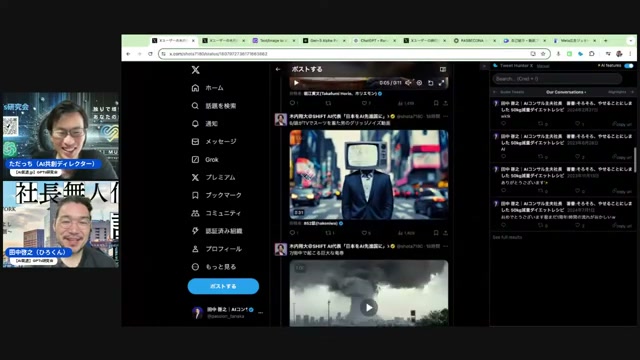Screen dimensions: 640x360
Task: Open the X logo home link
Action: (x=196, y=70)
